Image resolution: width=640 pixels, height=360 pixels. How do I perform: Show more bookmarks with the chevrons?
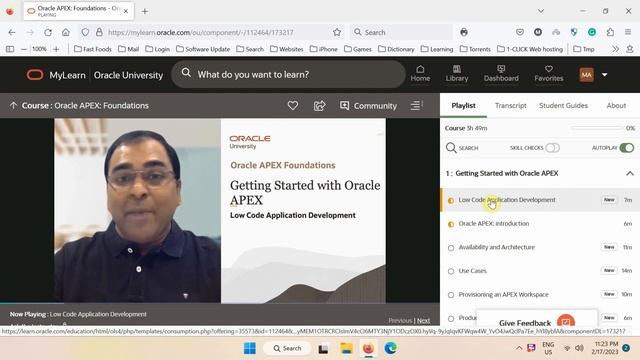(x=616, y=49)
